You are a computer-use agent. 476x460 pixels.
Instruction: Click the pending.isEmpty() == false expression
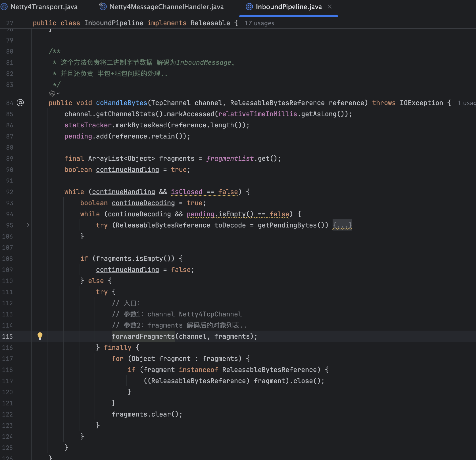(x=238, y=214)
